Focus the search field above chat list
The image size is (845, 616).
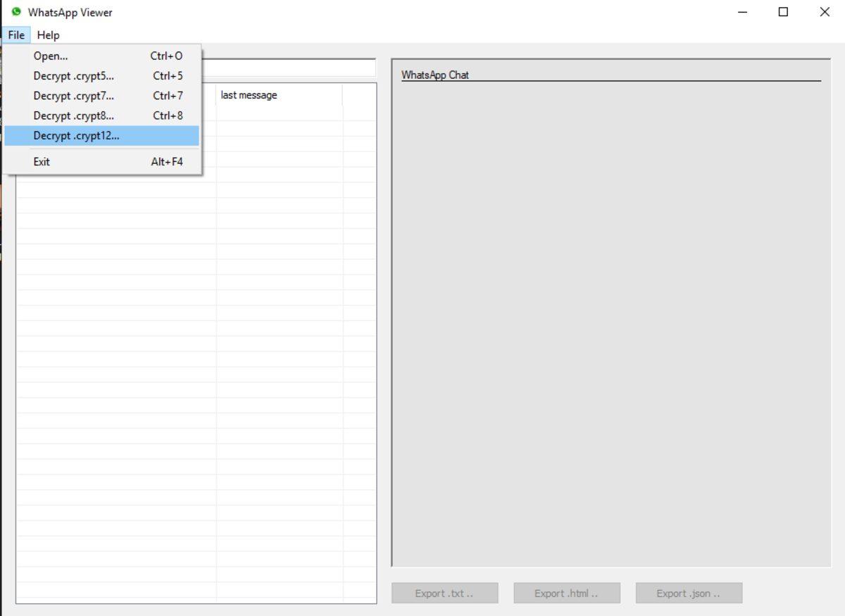tap(289, 68)
